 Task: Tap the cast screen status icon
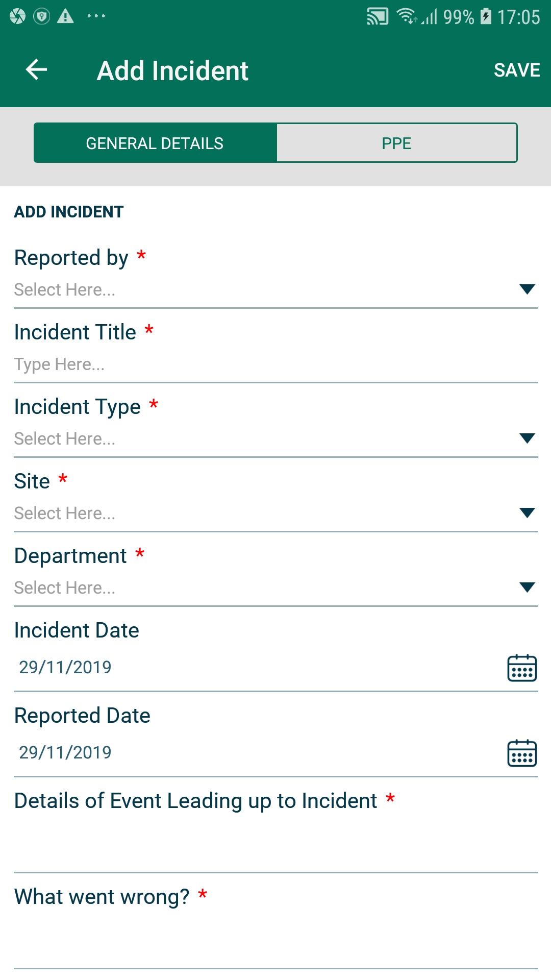(x=378, y=17)
